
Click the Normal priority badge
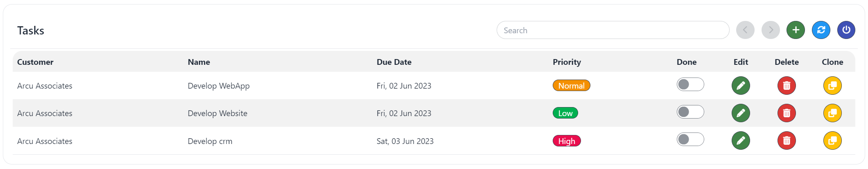coord(571,86)
